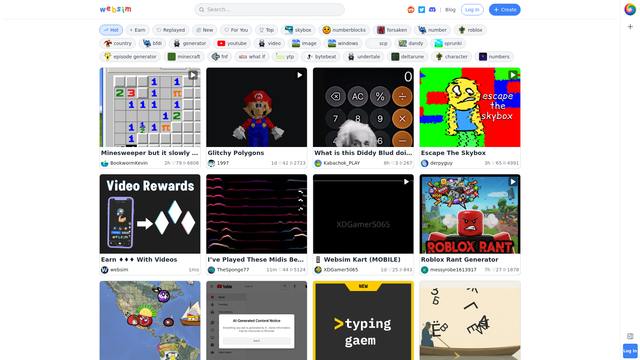Play the Escape The Skybox video icon
The width and height of the screenshot is (640, 360).
pos(513,75)
